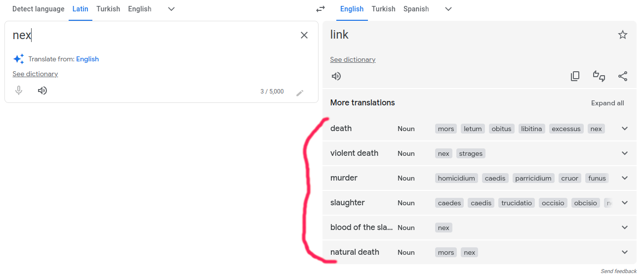Screen dimensions: 644x279
Task: Click the 'cruor' synonym chip
Action: tap(569, 178)
